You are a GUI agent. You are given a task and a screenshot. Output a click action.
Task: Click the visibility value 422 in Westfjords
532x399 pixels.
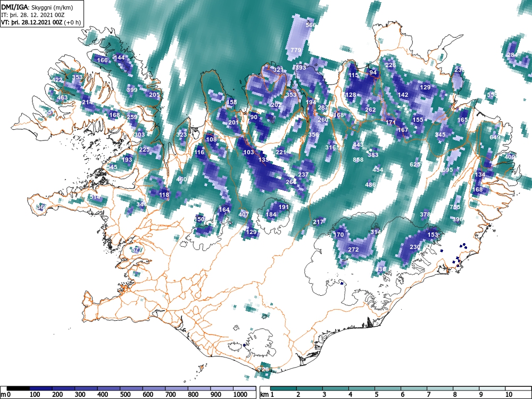pos(57,80)
